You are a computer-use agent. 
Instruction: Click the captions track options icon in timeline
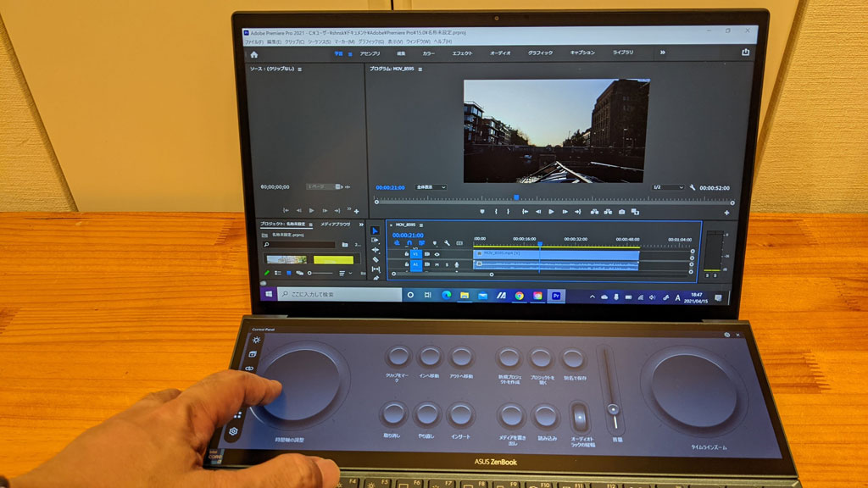coord(459,243)
